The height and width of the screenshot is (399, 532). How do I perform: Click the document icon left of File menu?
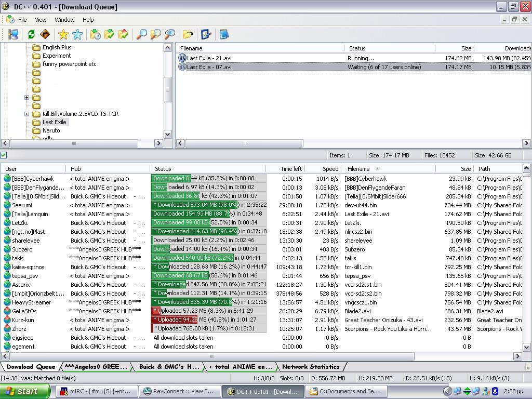10,19
